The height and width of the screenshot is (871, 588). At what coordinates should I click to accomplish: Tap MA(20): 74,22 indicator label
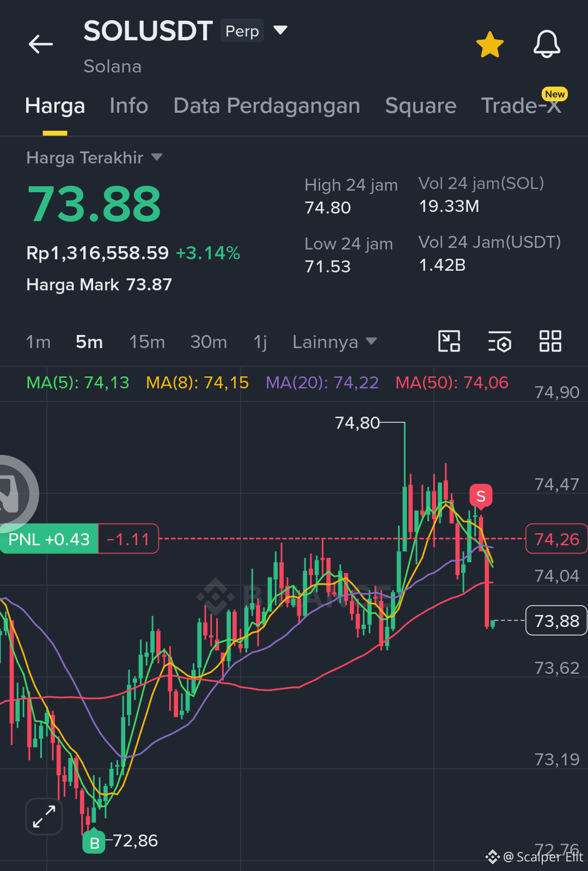322,383
